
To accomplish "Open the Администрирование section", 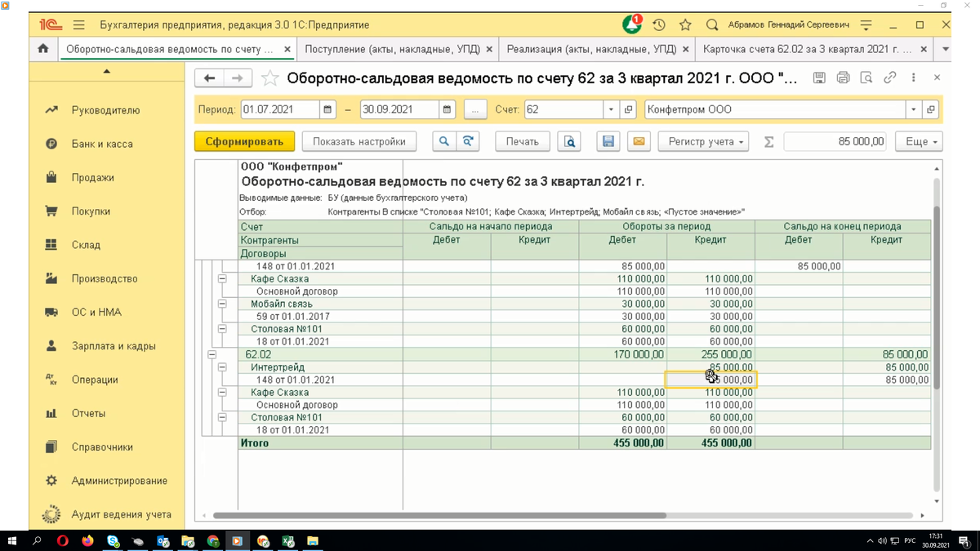I will pos(119,481).
